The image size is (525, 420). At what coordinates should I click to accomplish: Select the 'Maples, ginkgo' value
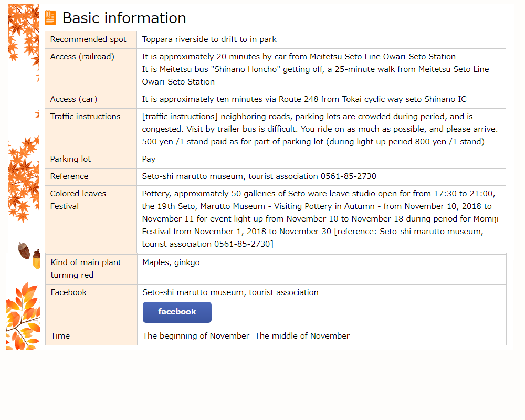(171, 262)
